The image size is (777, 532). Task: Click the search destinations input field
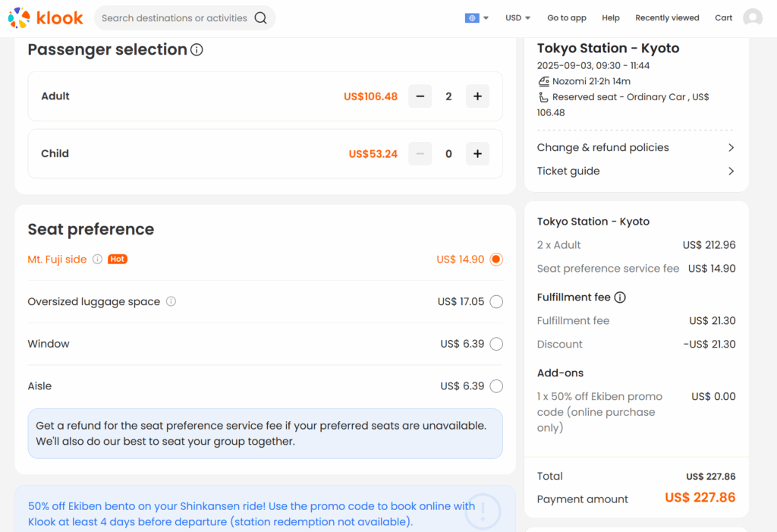(x=175, y=18)
